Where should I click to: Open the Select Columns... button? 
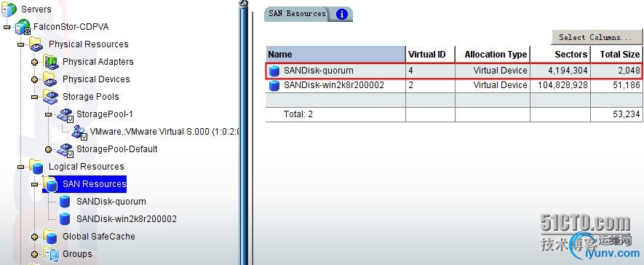[x=597, y=37]
